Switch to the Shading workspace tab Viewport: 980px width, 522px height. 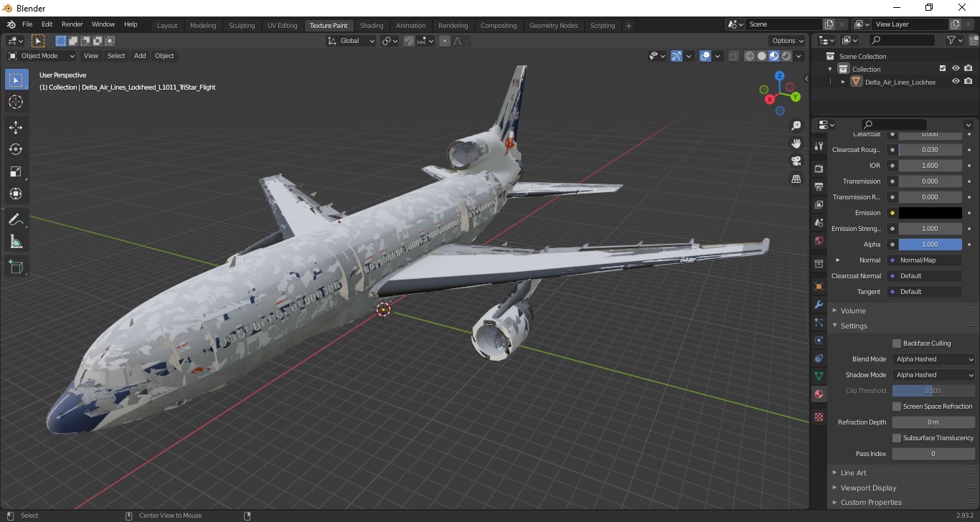[x=372, y=26]
